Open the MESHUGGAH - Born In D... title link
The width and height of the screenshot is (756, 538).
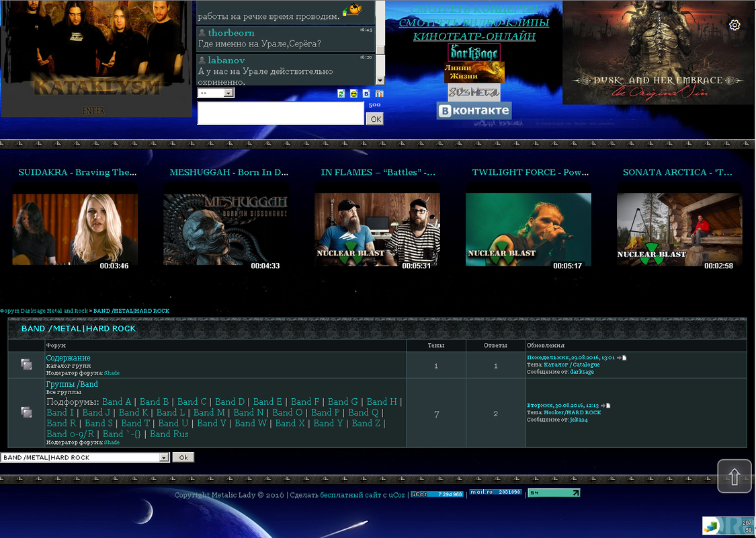[x=229, y=172]
